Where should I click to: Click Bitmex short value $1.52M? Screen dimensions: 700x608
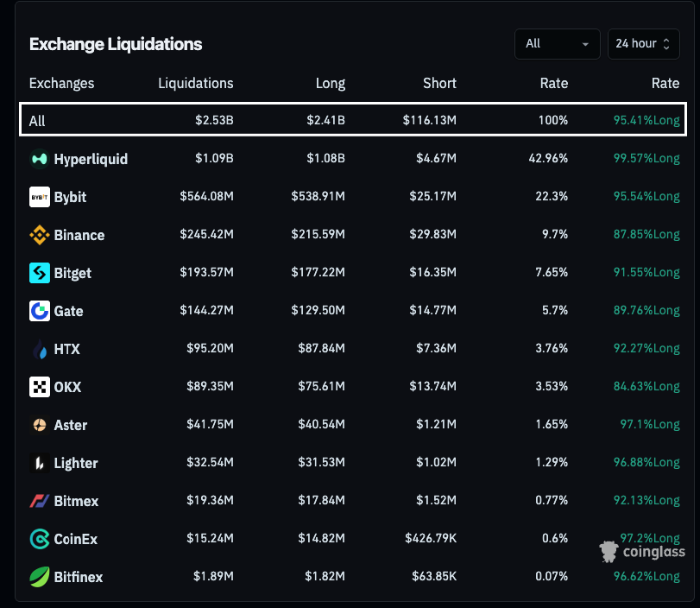[x=436, y=500]
